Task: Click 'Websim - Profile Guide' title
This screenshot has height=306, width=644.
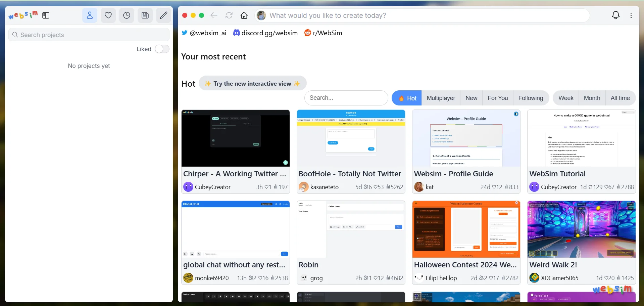Action: pos(453,174)
